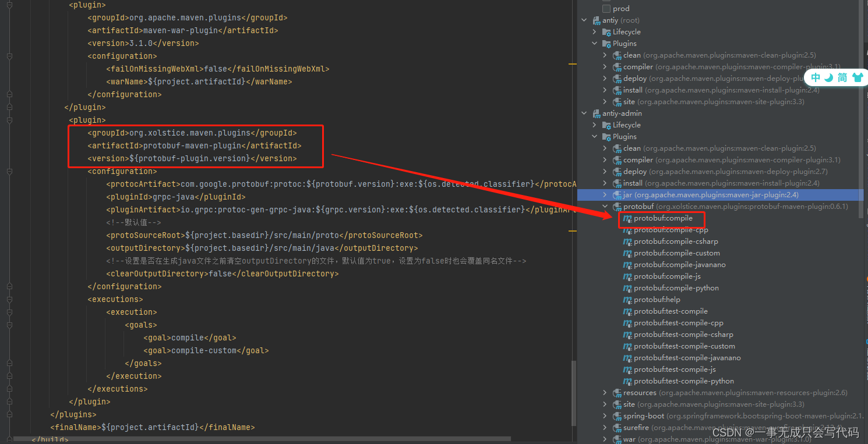
Task: Select the protobuf:compile goal
Action: (x=663, y=218)
